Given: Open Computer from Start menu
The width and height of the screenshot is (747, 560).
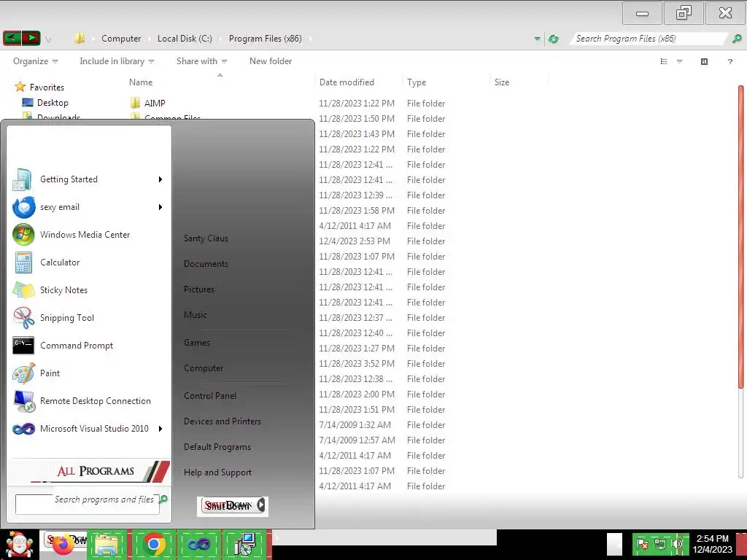Looking at the screenshot, I should click(x=204, y=368).
